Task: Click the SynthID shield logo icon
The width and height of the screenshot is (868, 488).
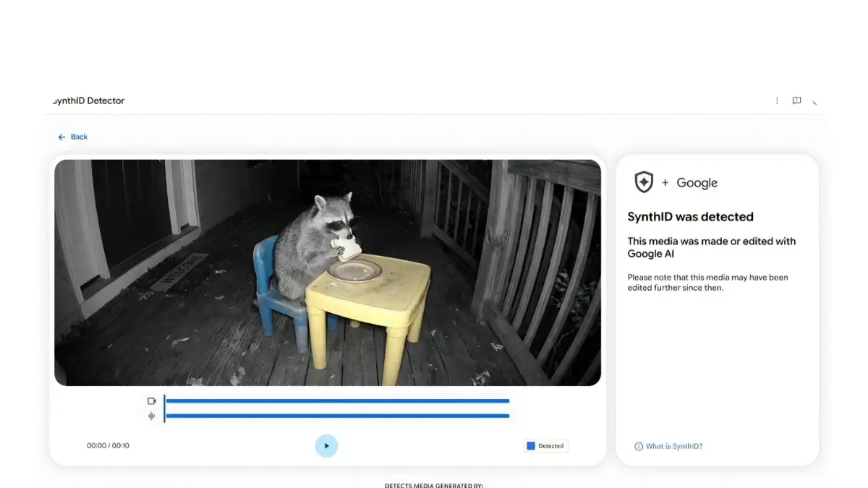Action: pyautogui.click(x=644, y=183)
